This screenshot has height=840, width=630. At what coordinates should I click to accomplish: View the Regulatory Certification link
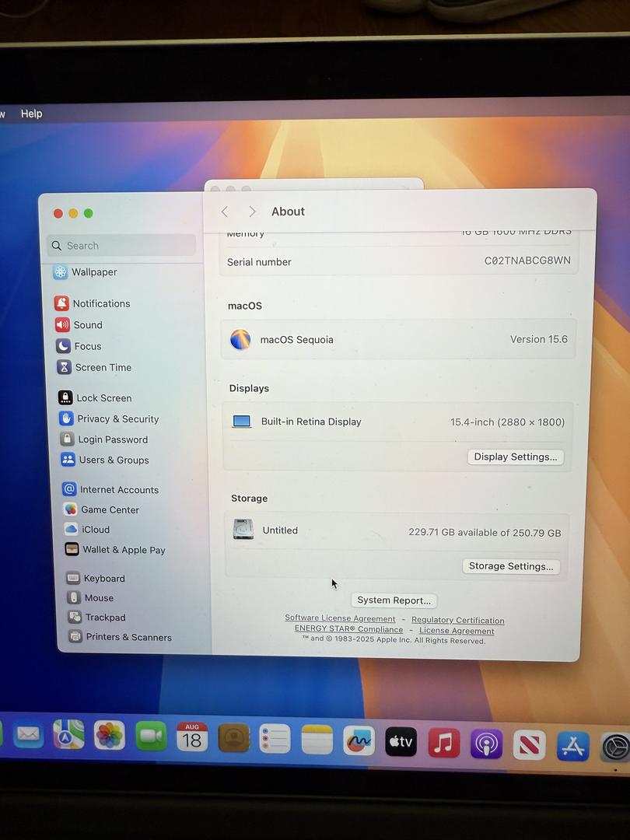(x=457, y=621)
